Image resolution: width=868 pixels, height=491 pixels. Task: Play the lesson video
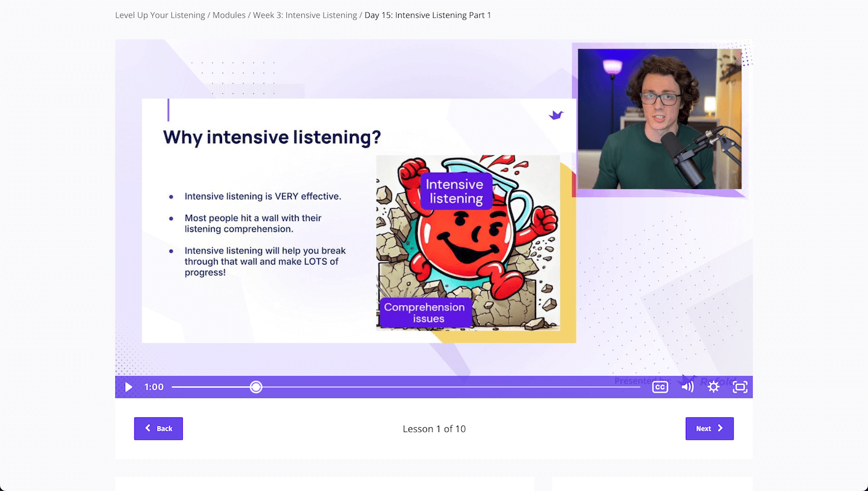[x=128, y=387]
